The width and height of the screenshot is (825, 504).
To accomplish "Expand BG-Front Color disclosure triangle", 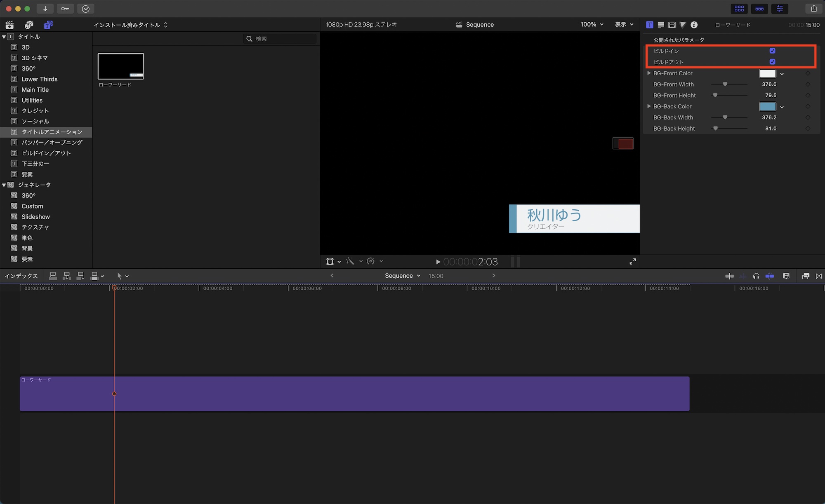I will pyautogui.click(x=649, y=73).
